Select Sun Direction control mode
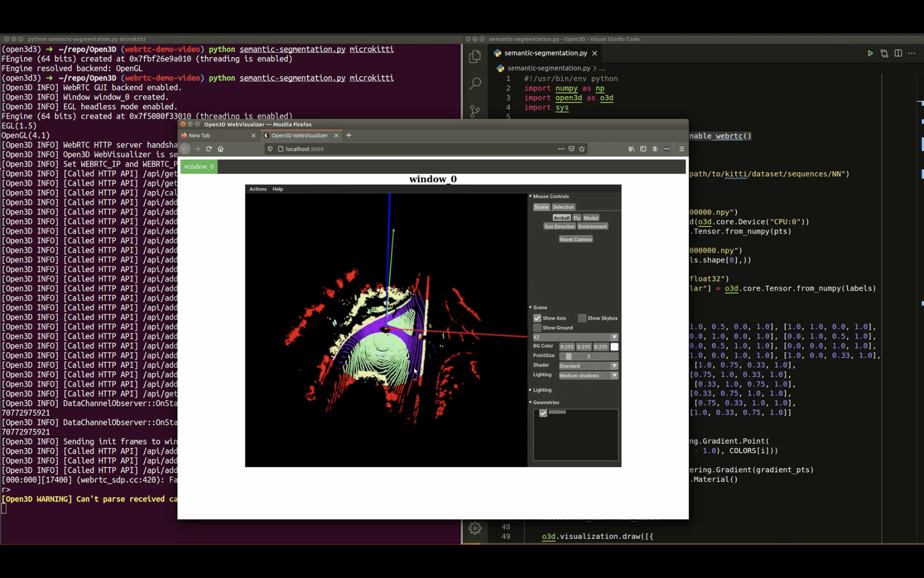Screen dimensions: 924x578 point(559,226)
